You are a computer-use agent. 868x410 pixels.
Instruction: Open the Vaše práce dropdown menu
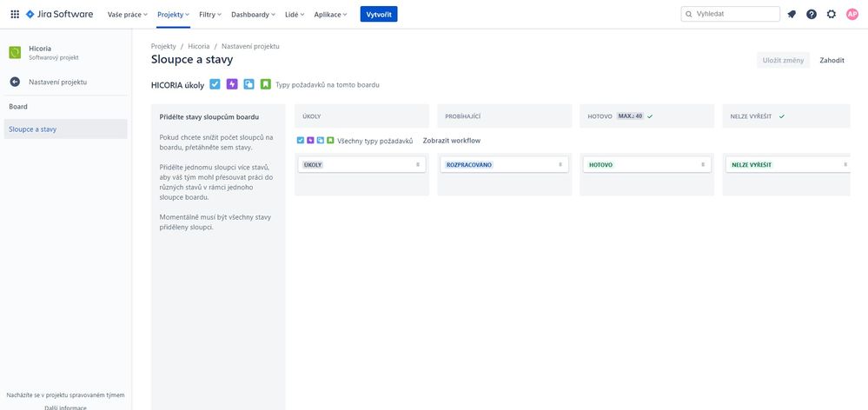pyautogui.click(x=128, y=15)
